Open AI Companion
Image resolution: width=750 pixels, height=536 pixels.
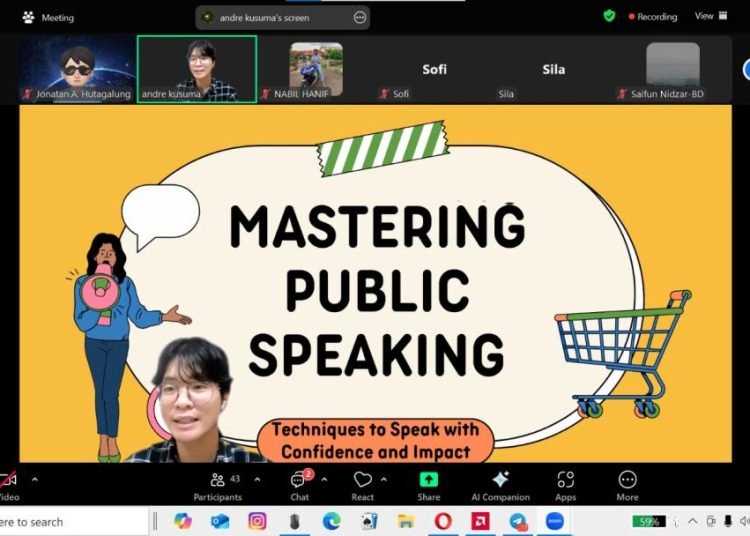click(x=500, y=481)
